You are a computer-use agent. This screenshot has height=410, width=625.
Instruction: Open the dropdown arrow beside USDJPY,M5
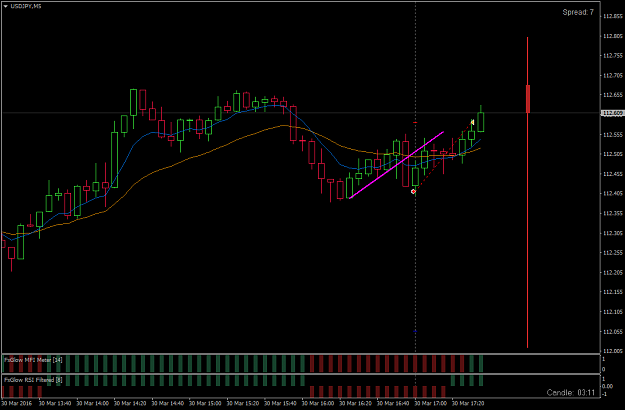point(6,6)
